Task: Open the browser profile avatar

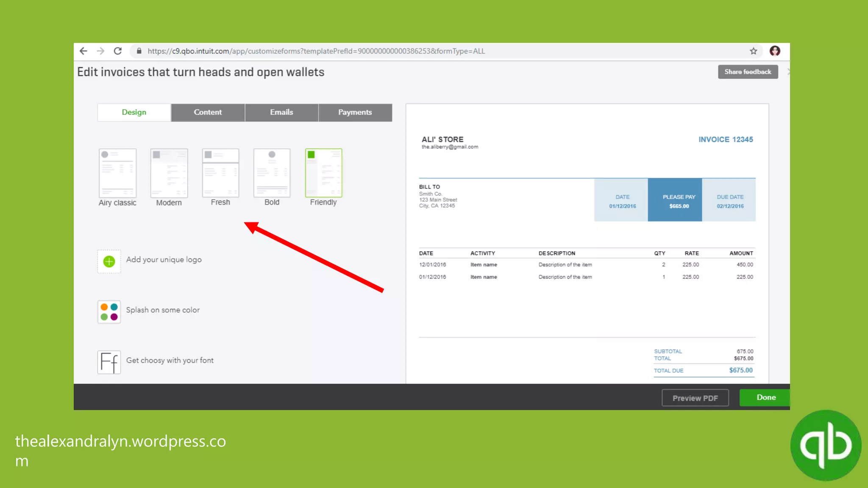Action: [x=775, y=51]
